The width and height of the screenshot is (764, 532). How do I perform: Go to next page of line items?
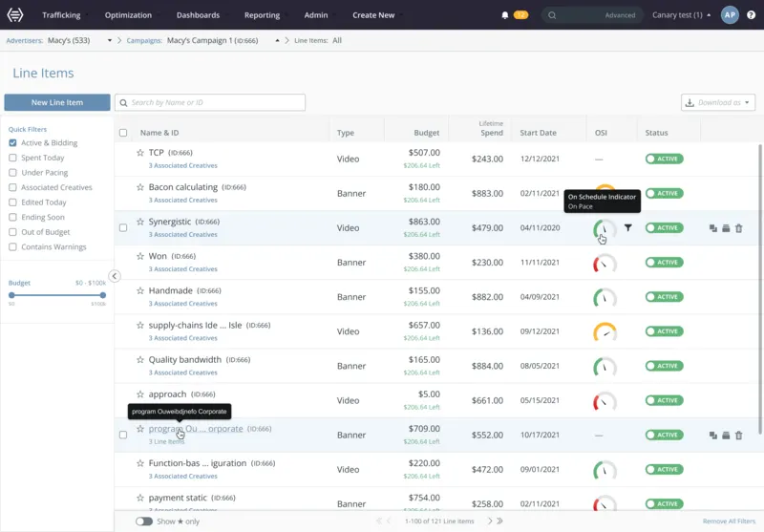(490, 521)
